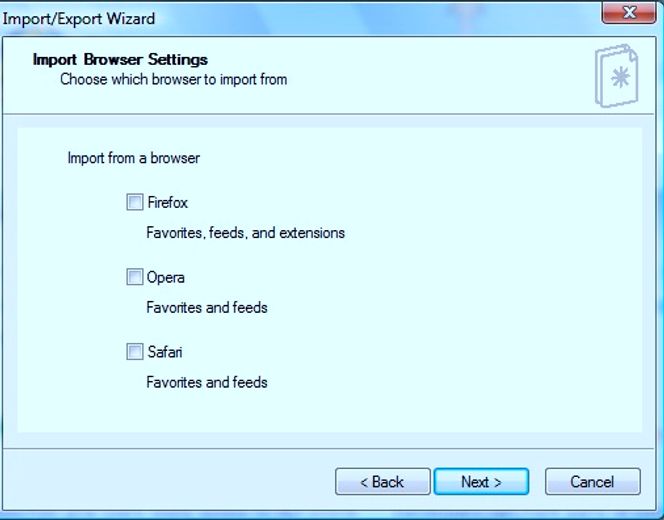Enable the Firefox import checkbox
This screenshot has height=520, width=664.
(135, 202)
